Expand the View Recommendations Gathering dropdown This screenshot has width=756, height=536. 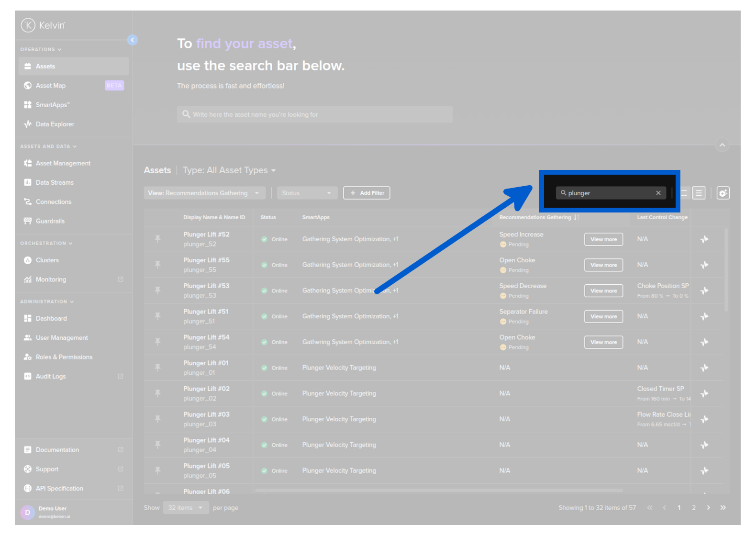204,193
